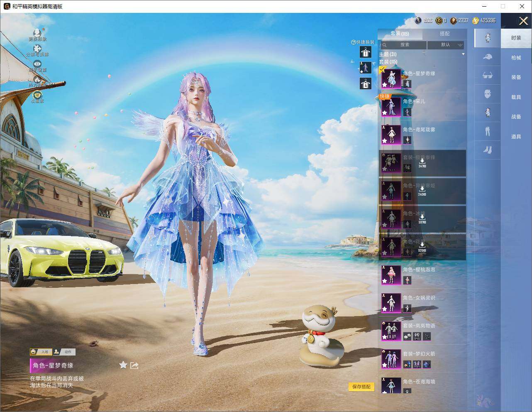The image size is (532, 412).
Task: Open the 快捷换装 help question mark
Action: 354,42
